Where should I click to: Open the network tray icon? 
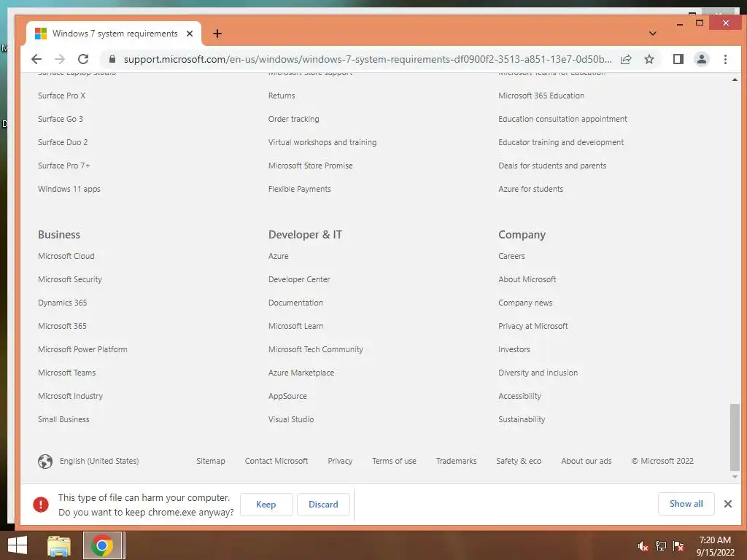pyautogui.click(x=661, y=546)
